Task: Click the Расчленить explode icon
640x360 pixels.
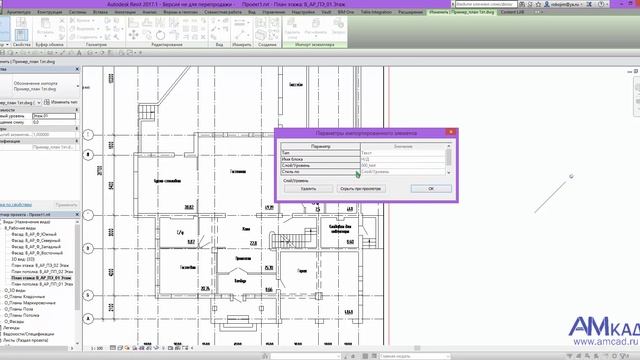Action: tap(316, 28)
